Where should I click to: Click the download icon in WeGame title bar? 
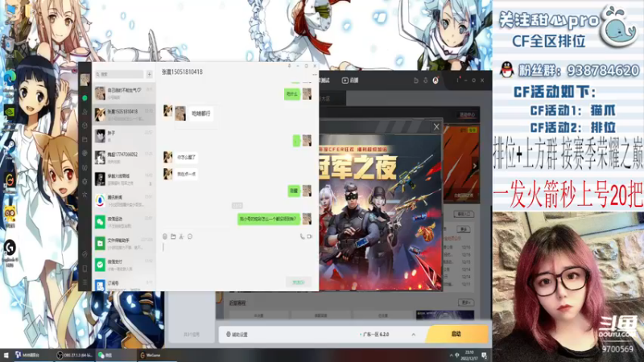[426, 80]
